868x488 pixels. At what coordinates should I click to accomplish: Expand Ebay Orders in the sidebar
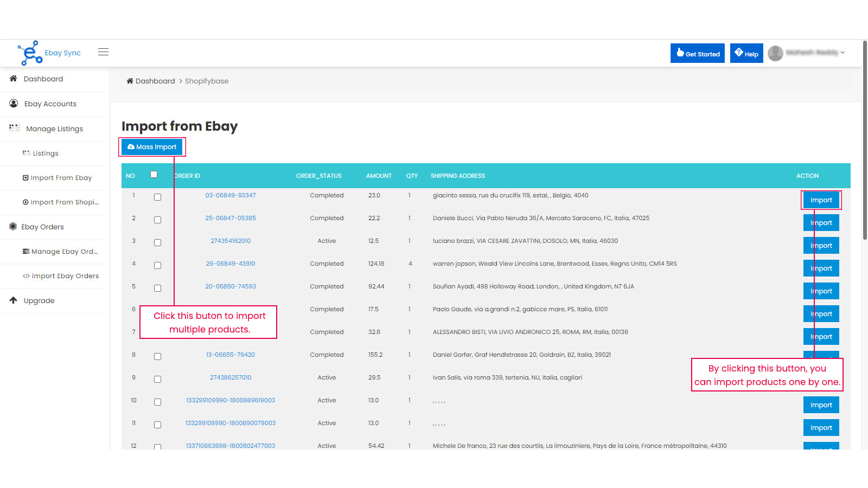42,227
